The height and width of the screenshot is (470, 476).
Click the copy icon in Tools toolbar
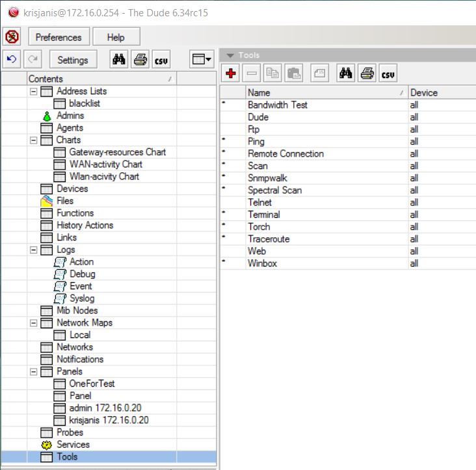(x=272, y=73)
